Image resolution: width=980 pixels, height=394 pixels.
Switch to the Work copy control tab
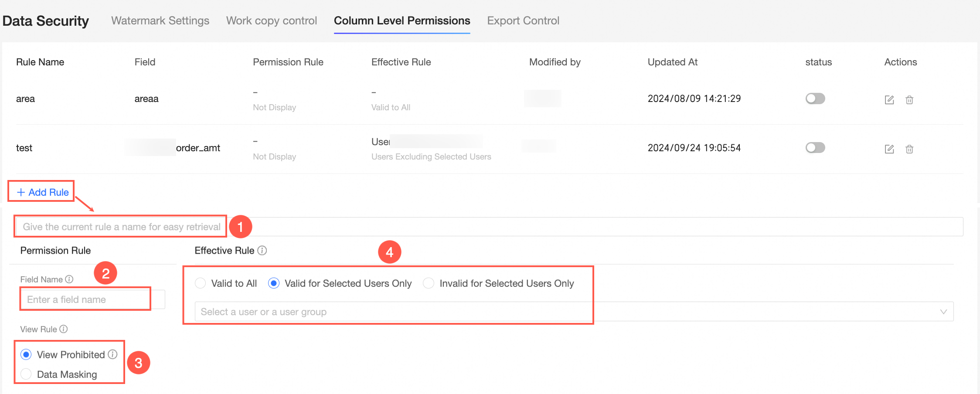[271, 20]
